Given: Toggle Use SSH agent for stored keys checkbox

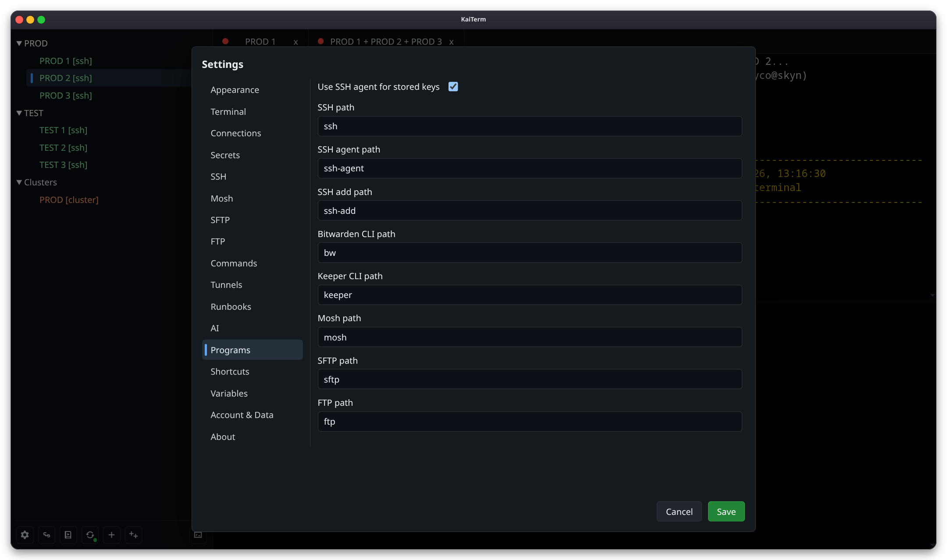Looking at the screenshot, I should pos(453,87).
